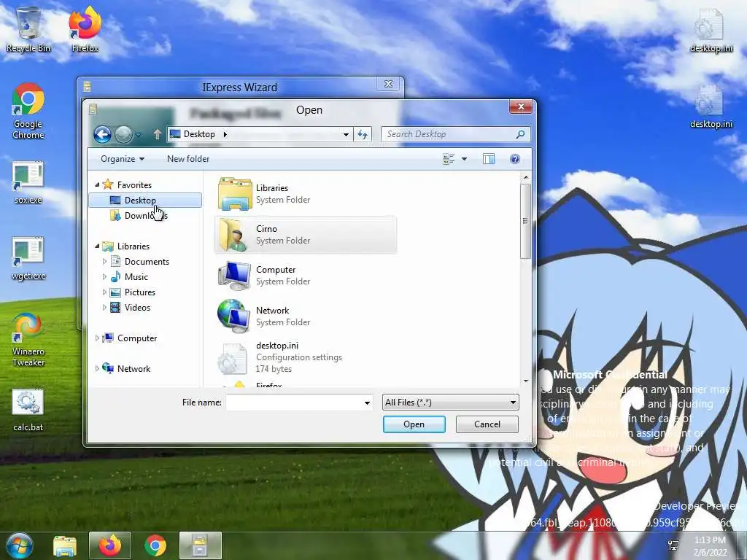Click the up-folder arrow beside the address bar
The height and width of the screenshot is (560, 747).
(158, 134)
